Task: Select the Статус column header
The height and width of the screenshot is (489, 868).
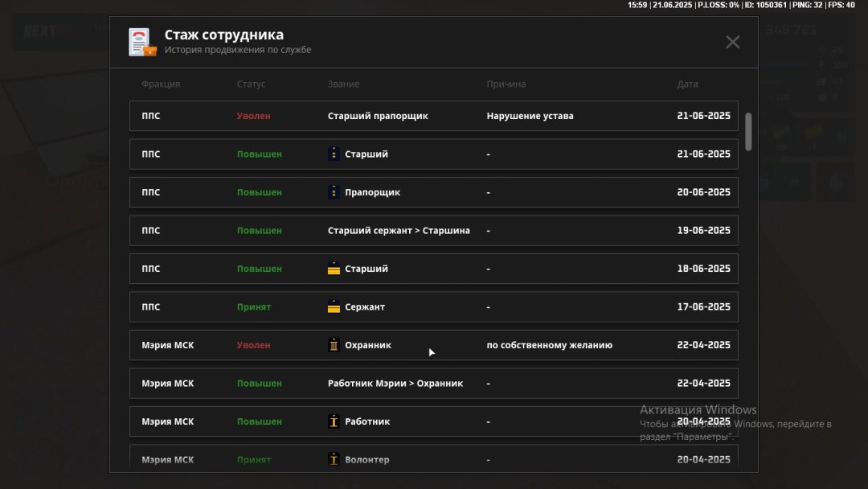Action: [251, 84]
